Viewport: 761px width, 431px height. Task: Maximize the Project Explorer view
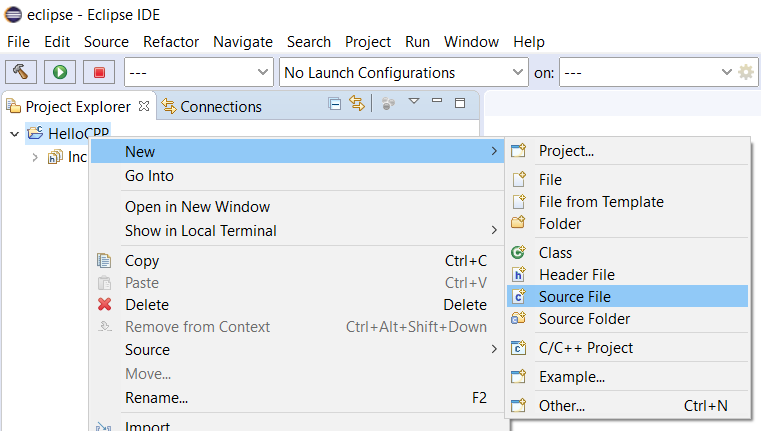(460, 103)
